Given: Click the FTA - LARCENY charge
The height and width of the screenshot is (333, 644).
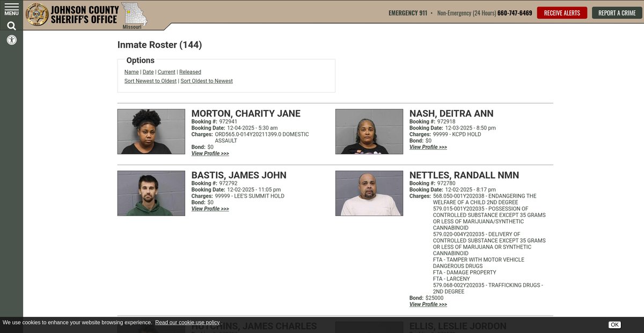Looking at the screenshot, I should click(451, 279).
